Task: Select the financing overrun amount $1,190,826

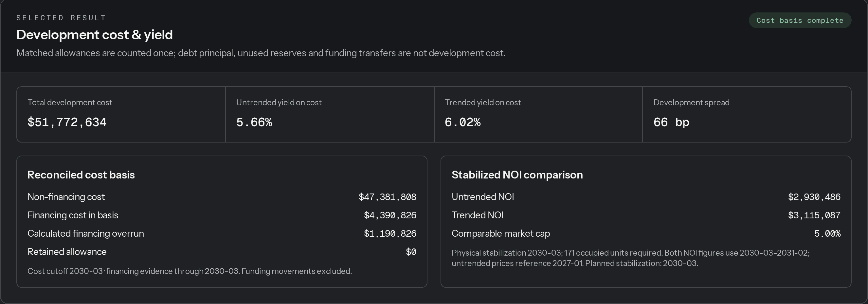Action: [390, 233]
